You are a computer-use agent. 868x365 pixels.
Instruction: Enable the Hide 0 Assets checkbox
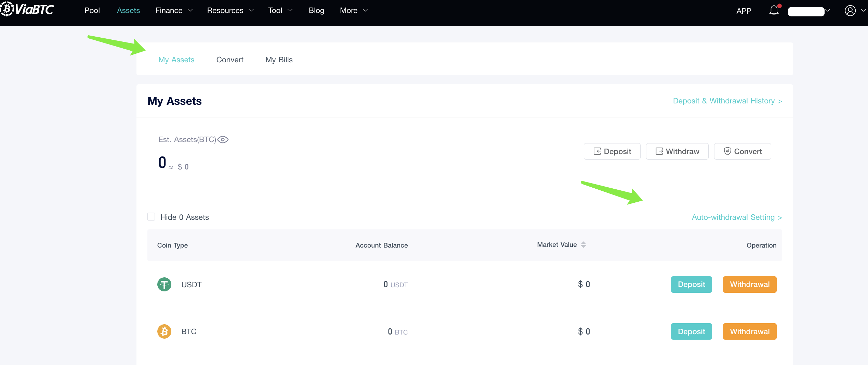151,217
